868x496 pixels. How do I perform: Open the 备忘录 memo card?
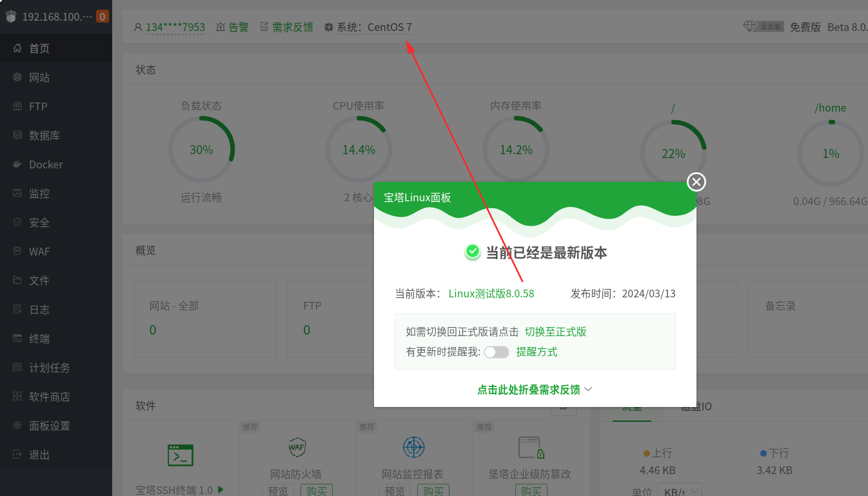tap(808, 319)
